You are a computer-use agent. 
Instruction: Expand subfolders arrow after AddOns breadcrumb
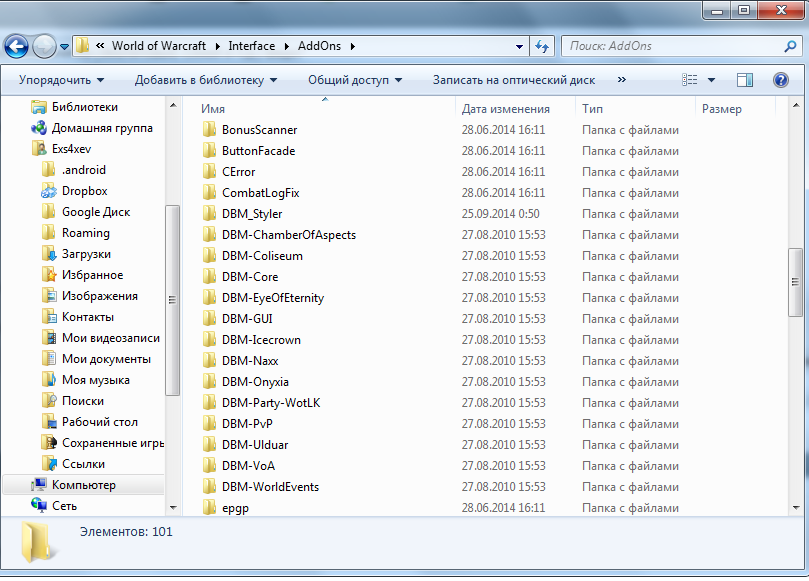click(353, 46)
